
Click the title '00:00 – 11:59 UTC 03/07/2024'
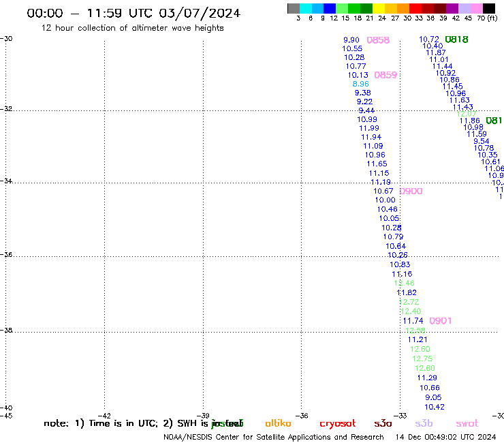click(133, 13)
